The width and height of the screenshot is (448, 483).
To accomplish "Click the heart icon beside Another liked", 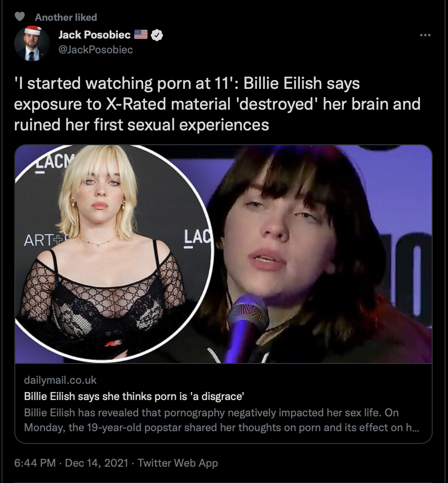I will pyautogui.click(x=20, y=16).
